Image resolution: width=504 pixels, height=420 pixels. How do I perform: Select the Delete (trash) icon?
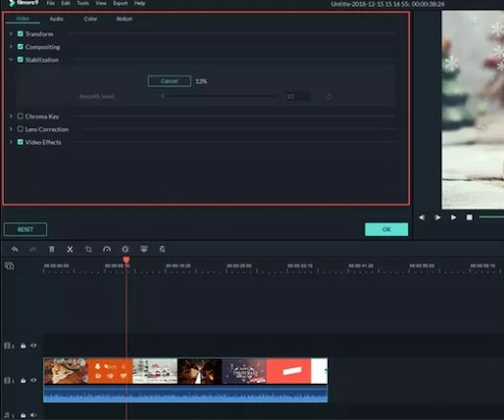click(x=52, y=249)
